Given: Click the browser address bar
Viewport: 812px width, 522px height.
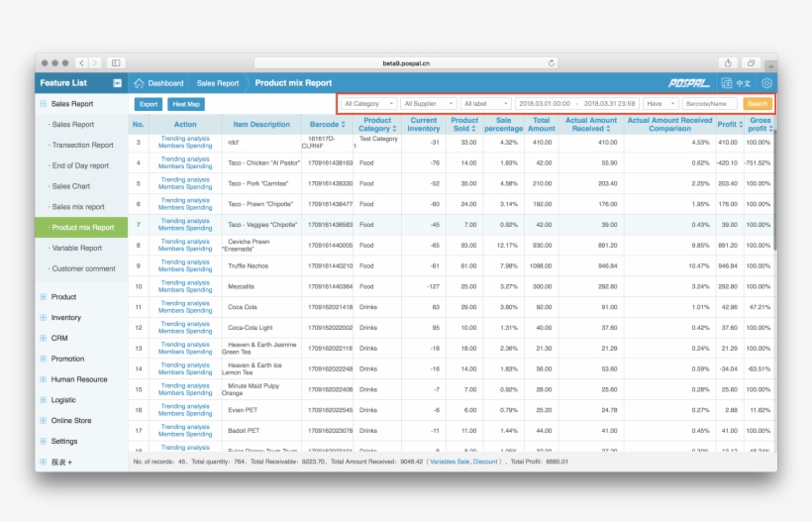Looking at the screenshot, I should [406, 63].
